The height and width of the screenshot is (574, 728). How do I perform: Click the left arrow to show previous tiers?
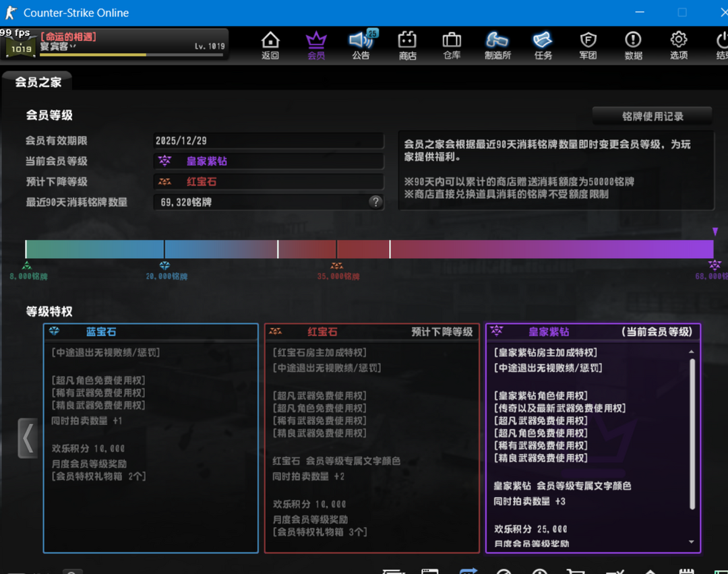click(28, 439)
